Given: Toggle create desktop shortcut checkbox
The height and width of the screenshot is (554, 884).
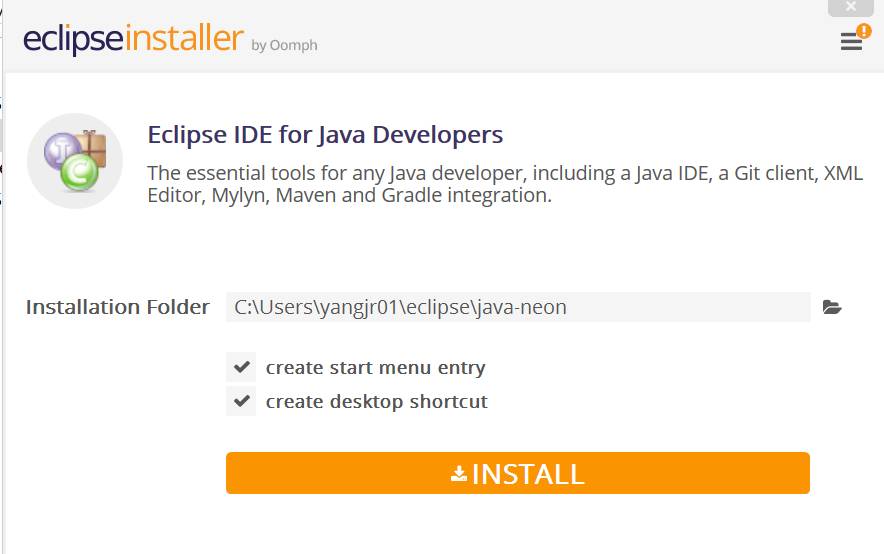Looking at the screenshot, I should coord(241,401).
